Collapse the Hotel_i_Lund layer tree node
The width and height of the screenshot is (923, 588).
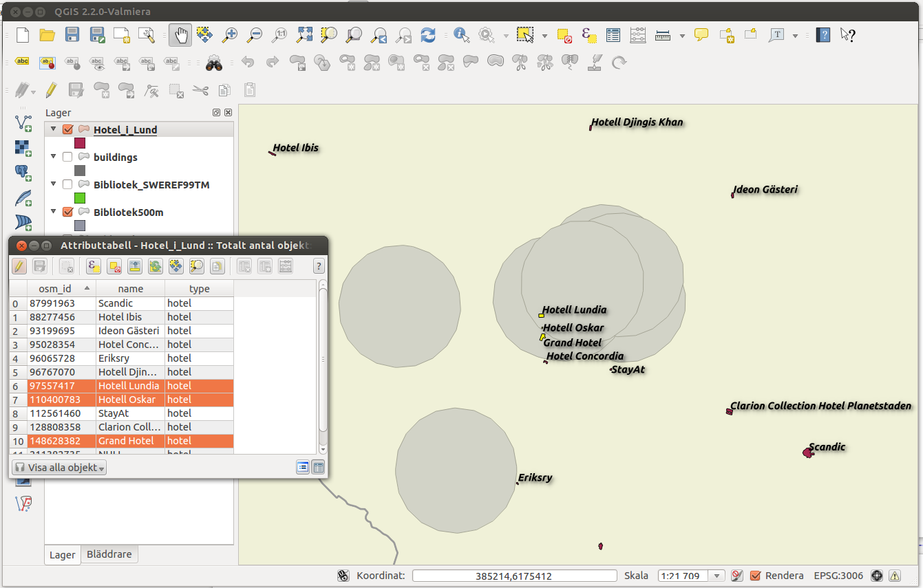point(53,129)
